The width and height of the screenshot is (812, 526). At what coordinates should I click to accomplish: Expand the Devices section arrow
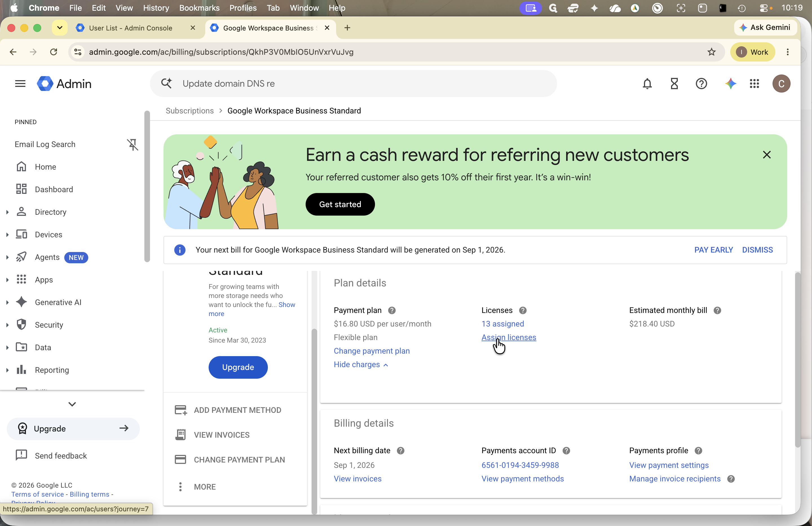click(7, 235)
